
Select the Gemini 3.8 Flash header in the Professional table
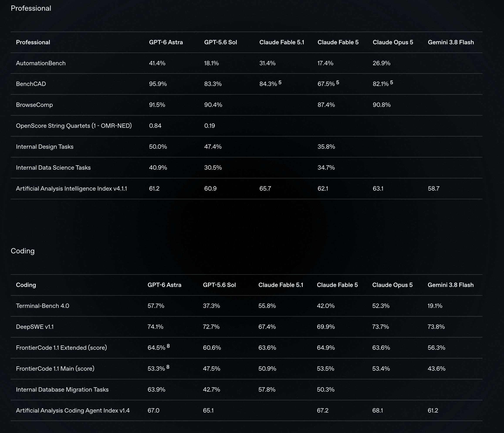(x=451, y=42)
